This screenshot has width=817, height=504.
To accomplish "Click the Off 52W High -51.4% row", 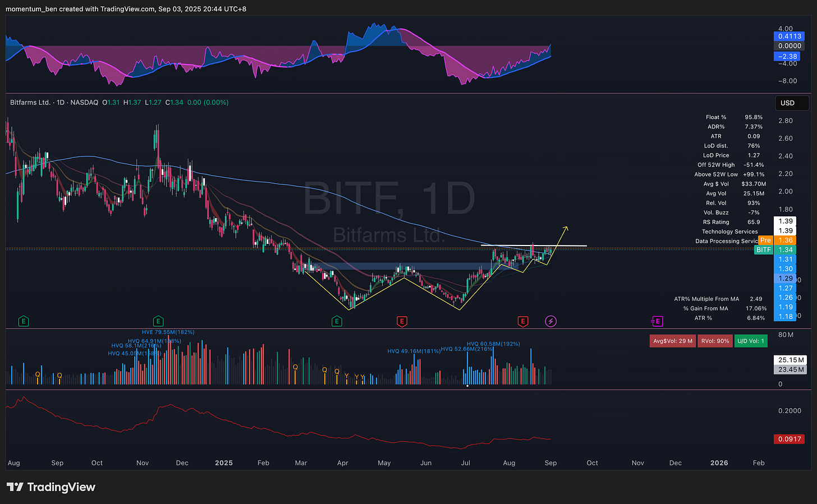I will (731, 165).
